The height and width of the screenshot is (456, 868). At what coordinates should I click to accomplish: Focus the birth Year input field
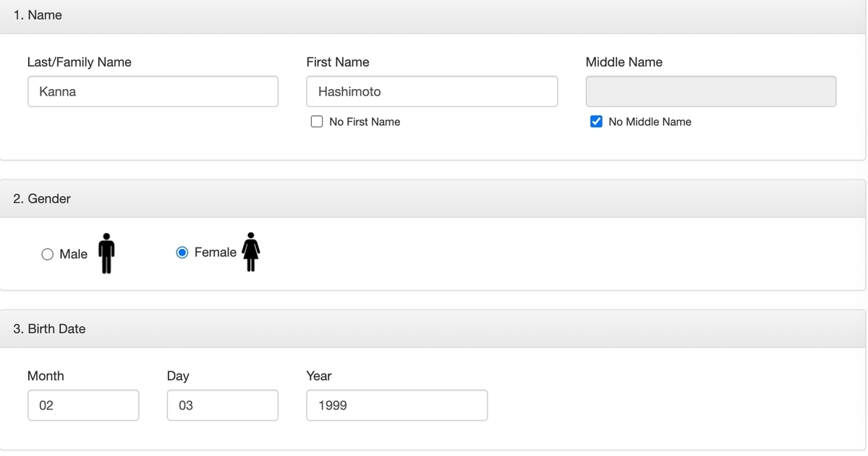[x=396, y=405]
